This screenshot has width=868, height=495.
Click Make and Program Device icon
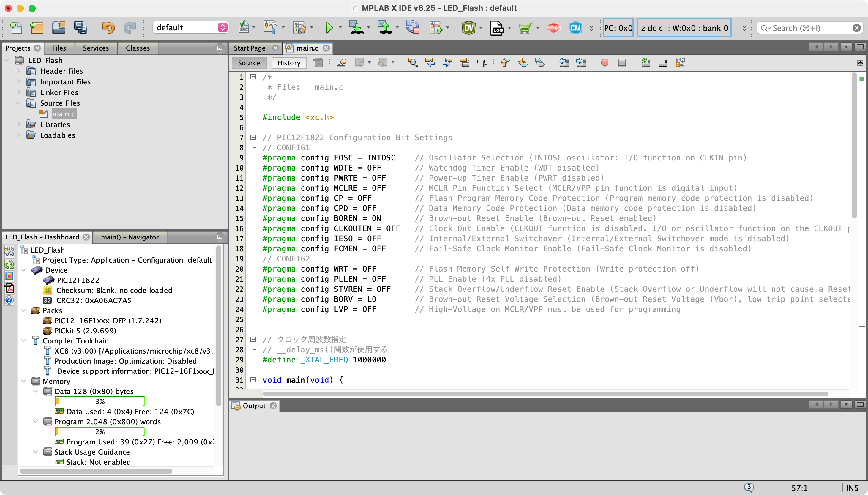click(356, 28)
